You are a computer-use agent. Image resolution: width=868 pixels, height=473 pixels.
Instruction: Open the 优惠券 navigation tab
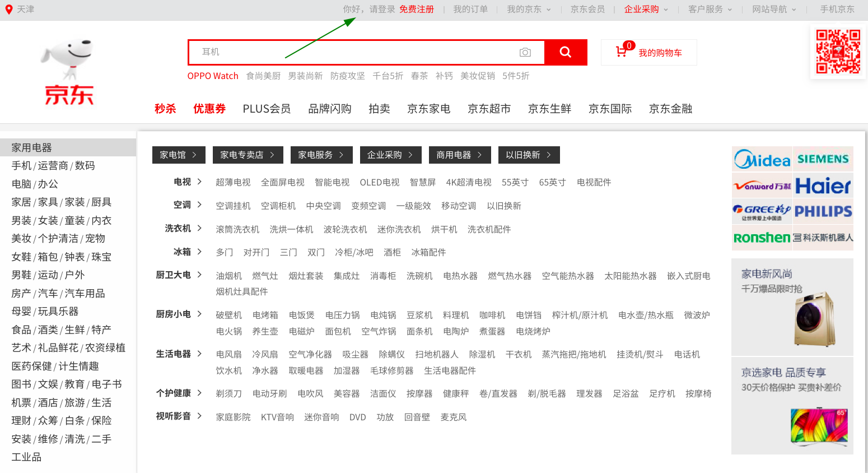point(209,109)
